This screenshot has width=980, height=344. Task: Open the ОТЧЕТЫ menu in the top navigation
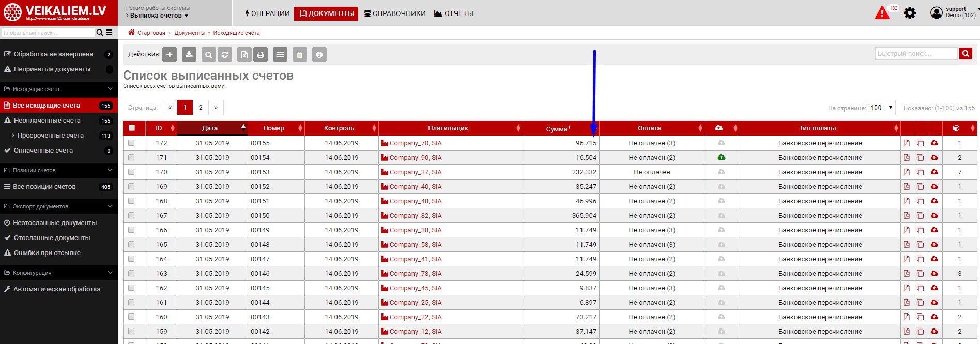click(454, 13)
